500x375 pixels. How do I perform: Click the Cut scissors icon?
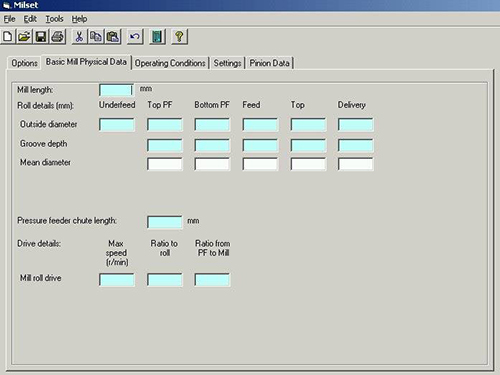pyautogui.click(x=79, y=36)
